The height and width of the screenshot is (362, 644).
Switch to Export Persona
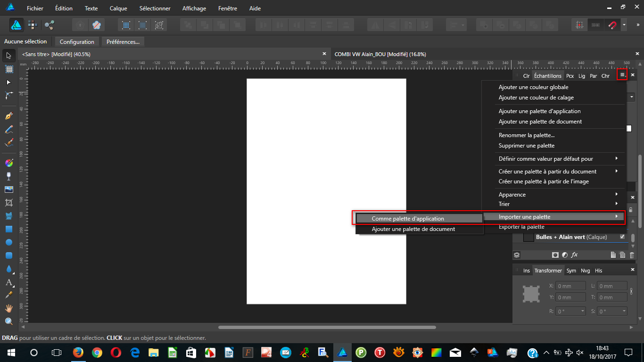[x=49, y=25]
